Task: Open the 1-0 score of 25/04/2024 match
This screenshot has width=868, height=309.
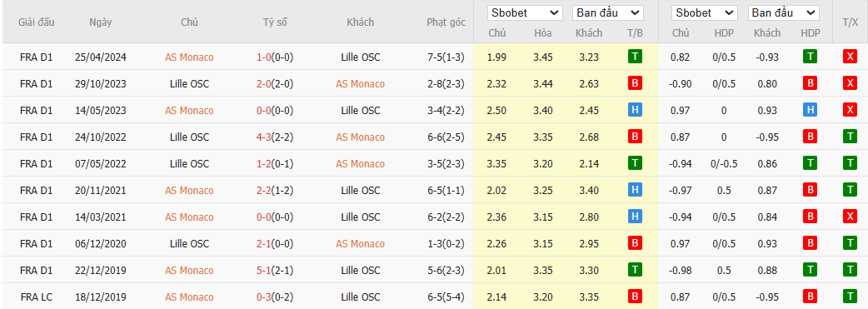Action: point(264,57)
